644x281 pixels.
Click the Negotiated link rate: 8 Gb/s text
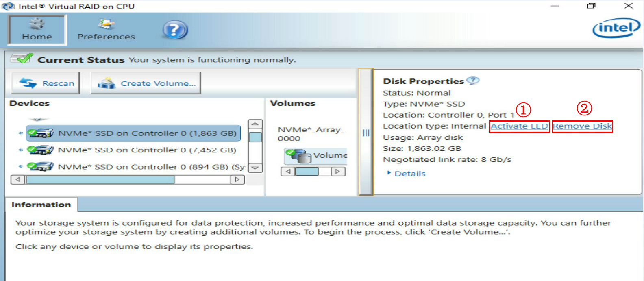[x=447, y=159]
